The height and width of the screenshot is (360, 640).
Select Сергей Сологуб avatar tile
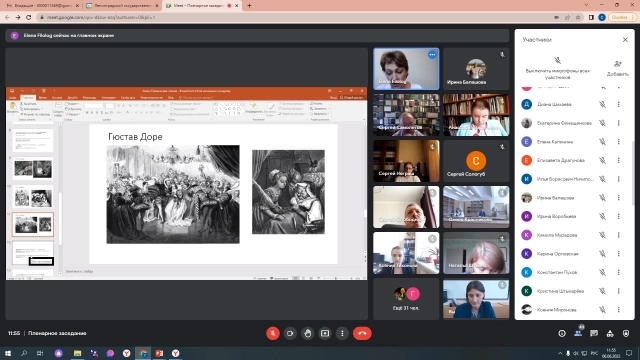476,161
